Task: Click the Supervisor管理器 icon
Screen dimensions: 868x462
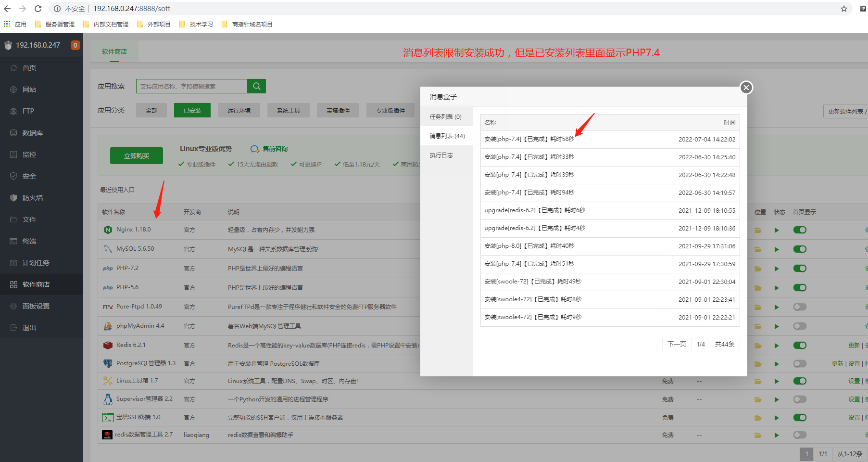Action: 108,399
